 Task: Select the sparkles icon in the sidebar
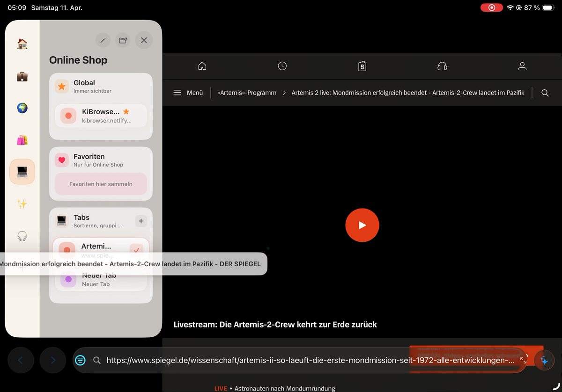coord(22,203)
